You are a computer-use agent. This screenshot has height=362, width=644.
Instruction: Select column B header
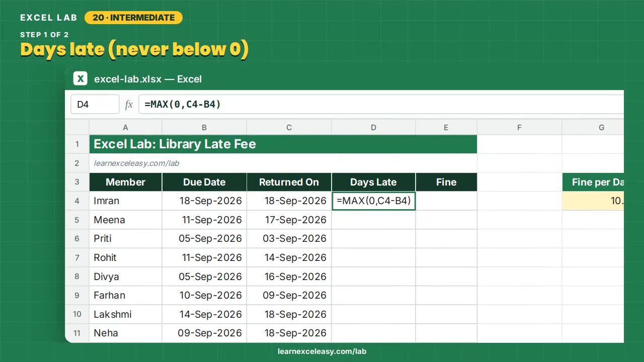pos(204,128)
